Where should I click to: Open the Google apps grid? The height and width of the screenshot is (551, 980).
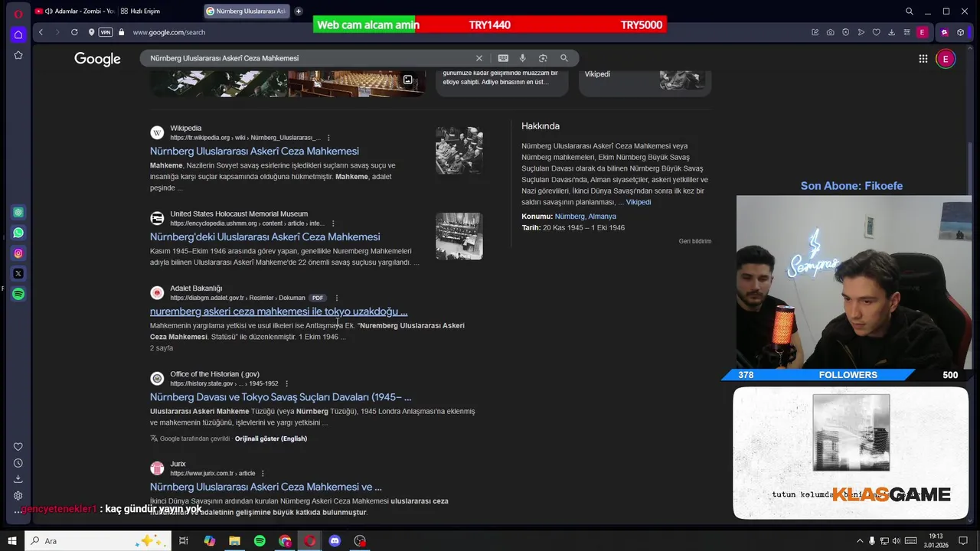tap(923, 59)
